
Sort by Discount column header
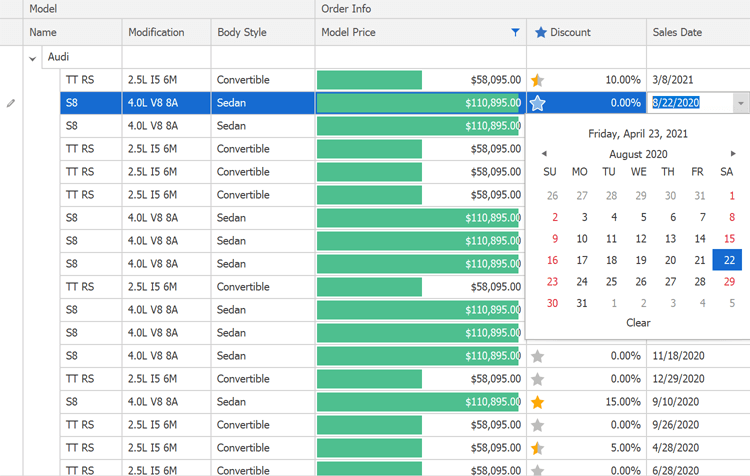[586, 32]
